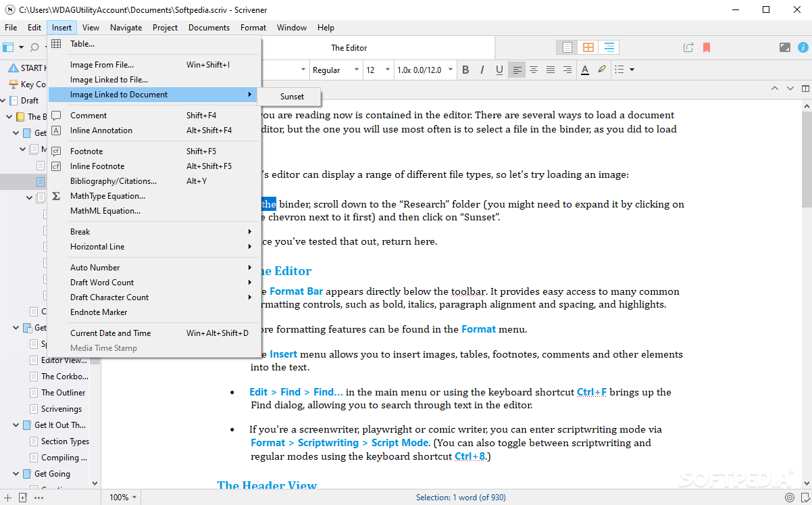
Task: Switch to outliner view mode
Action: 609,47
